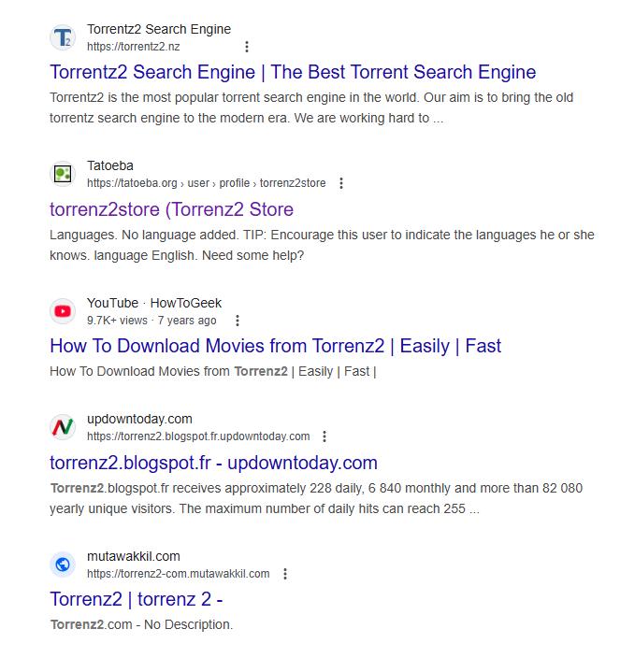Click the torrenz2-com.mutawakkil.com URL
The height and width of the screenshot is (672, 620).
click(x=178, y=574)
